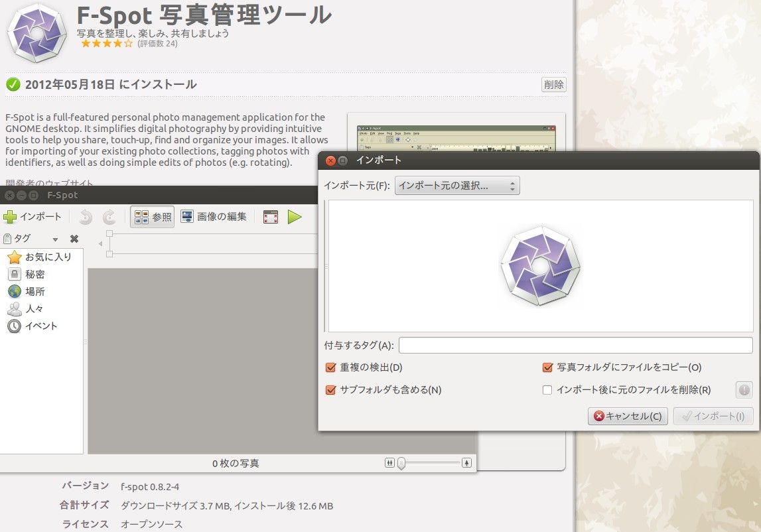This screenshot has width=761, height=532.
Task: Click the zoom in thumbnails icon
Action: pyautogui.click(x=466, y=462)
